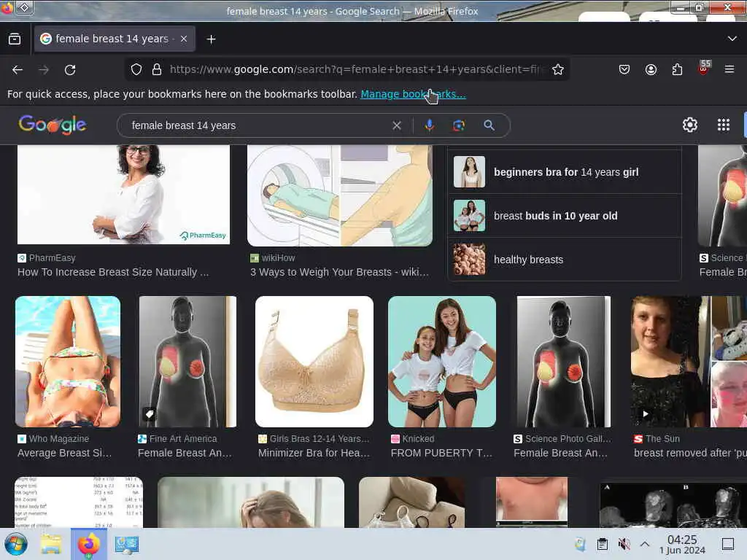Open the Firefox account icon
The width and height of the screenshot is (747, 560).
coord(651,69)
